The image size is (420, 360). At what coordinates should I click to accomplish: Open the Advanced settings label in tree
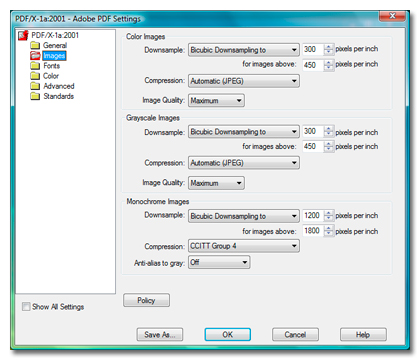tap(59, 86)
